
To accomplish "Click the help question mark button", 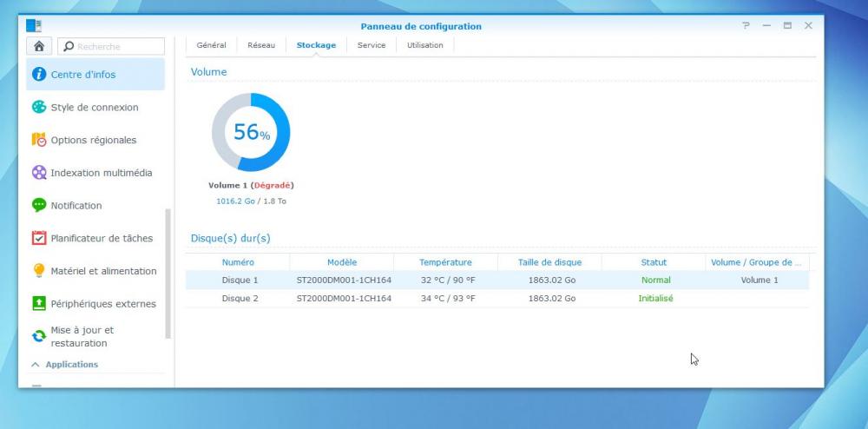I will [x=746, y=26].
